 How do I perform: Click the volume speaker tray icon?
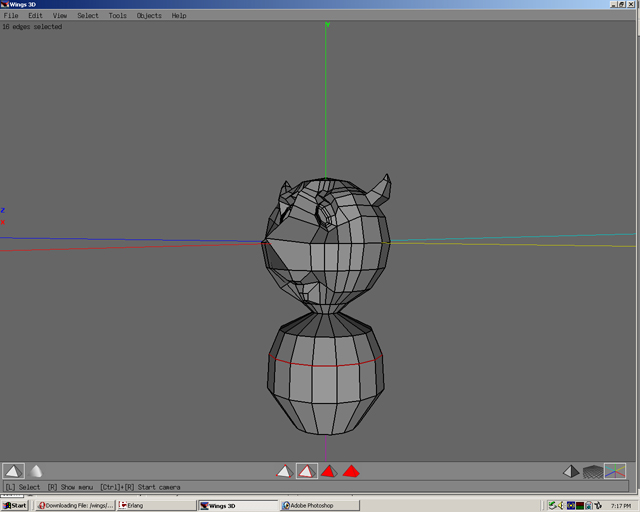[x=562, y=505]
